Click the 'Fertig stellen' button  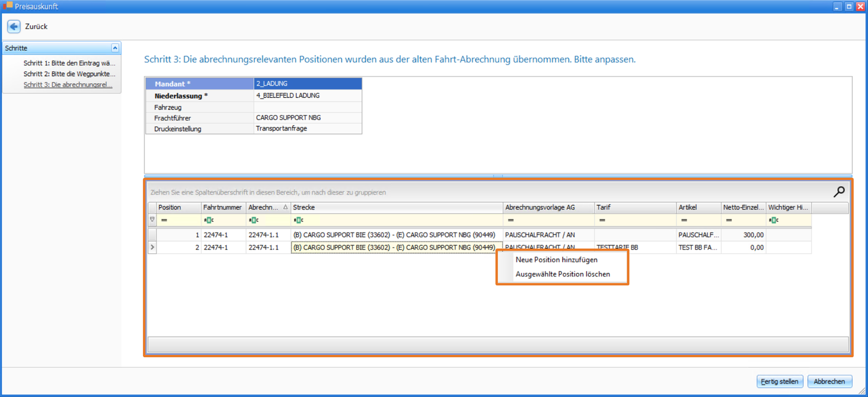click(x=779, y=382)
